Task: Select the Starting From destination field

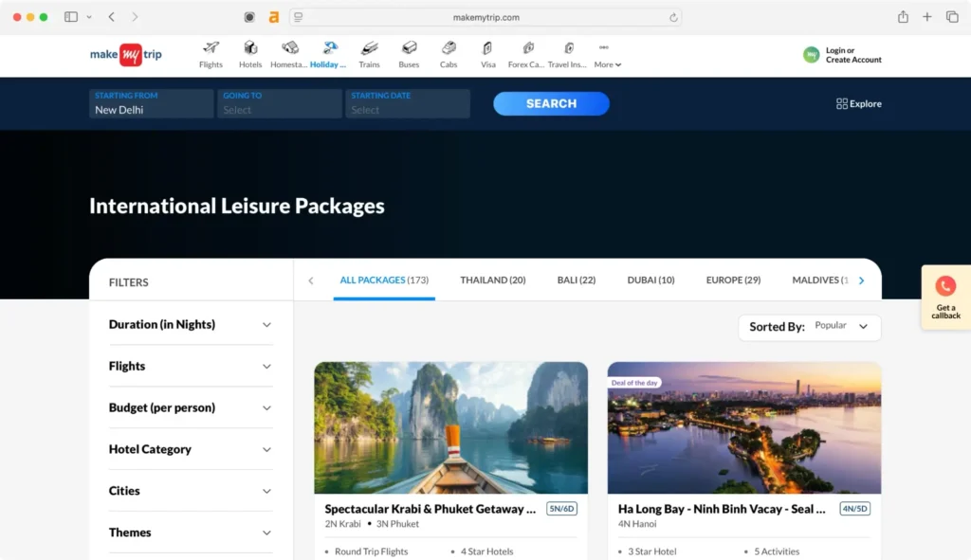Action: tap(150, 103)
